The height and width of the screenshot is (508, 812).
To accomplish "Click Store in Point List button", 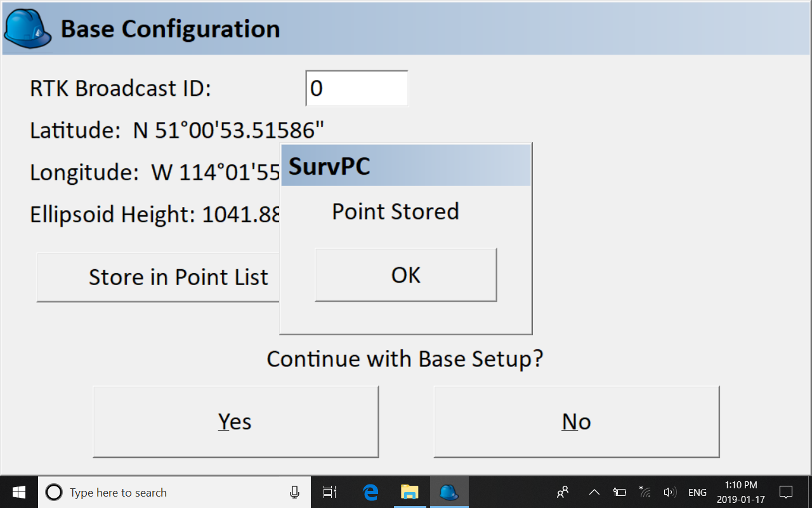I will coord(159,277).
